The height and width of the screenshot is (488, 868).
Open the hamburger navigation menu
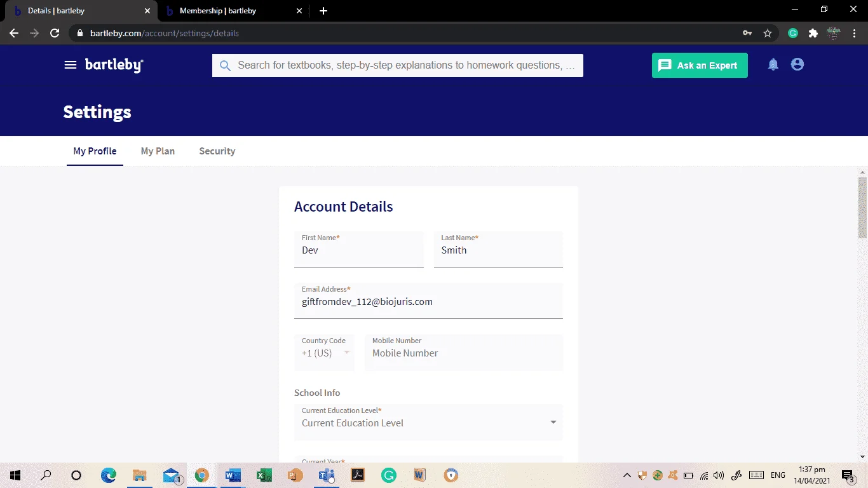coord(71,65)
